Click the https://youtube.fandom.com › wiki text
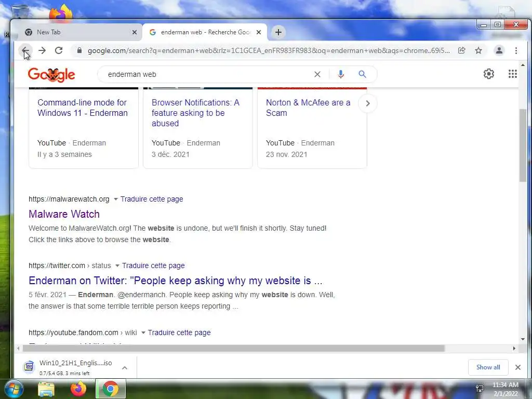 coord(83,333)
